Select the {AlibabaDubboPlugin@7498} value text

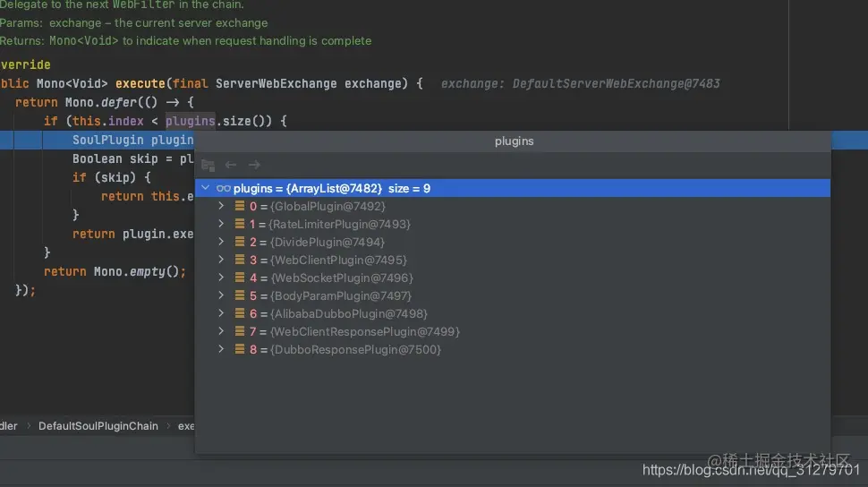tap(349, 313)
